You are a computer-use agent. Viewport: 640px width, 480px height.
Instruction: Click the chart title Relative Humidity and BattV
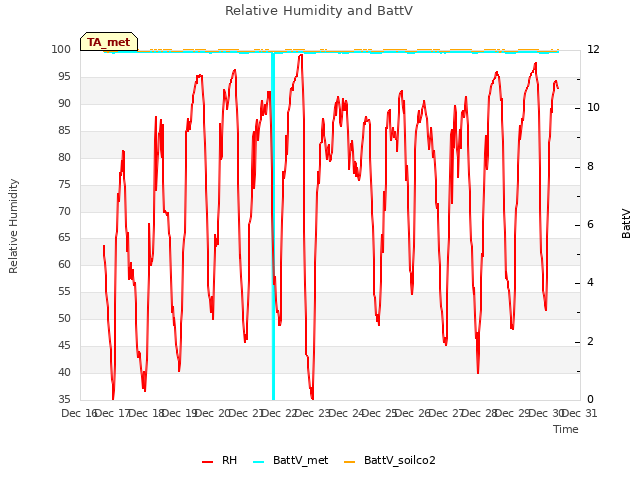click(x=319, y=11)
